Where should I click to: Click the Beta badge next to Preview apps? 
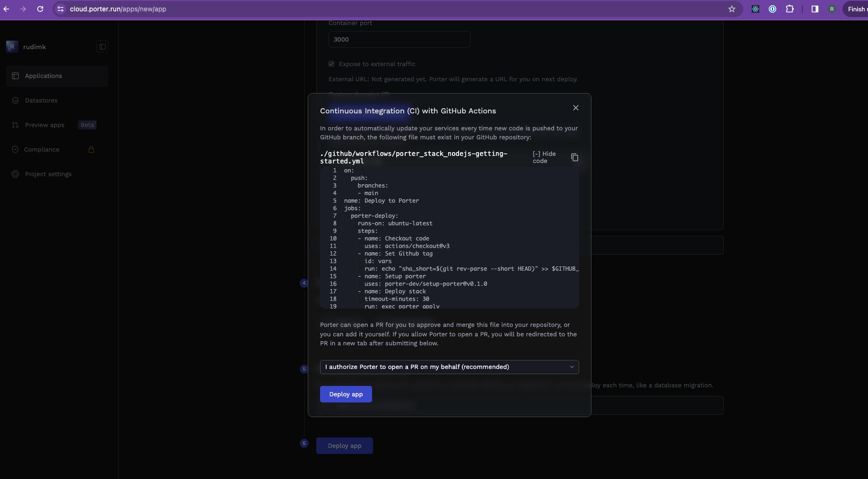tap(87, 125)
